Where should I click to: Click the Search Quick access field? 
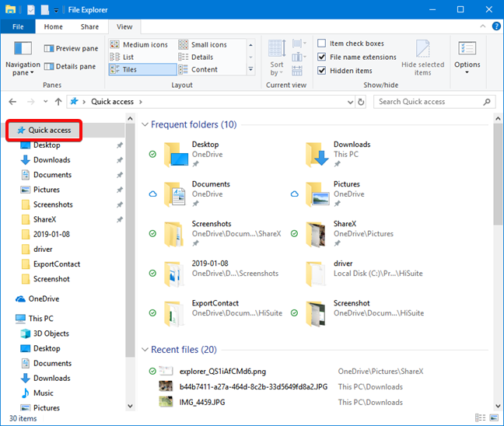434,102
